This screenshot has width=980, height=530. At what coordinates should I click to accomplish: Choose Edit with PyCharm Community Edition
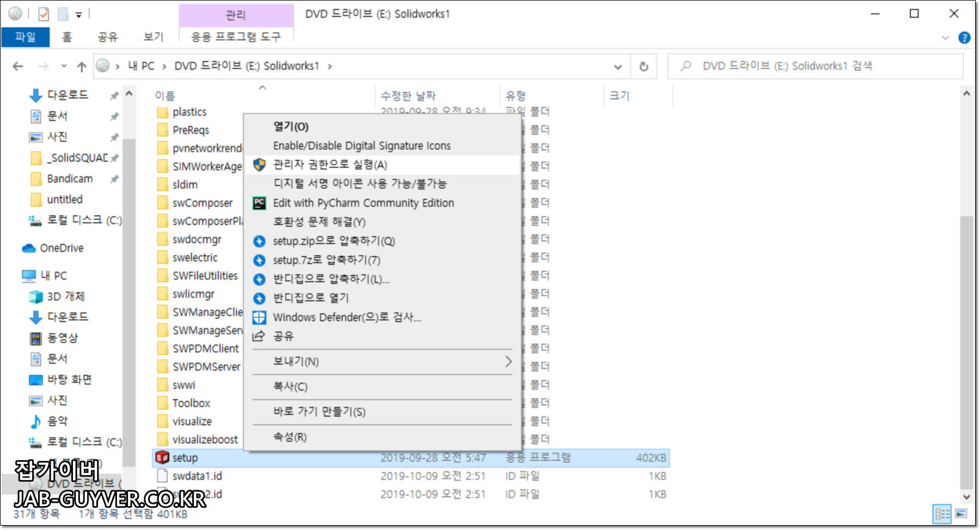point(382,203)
